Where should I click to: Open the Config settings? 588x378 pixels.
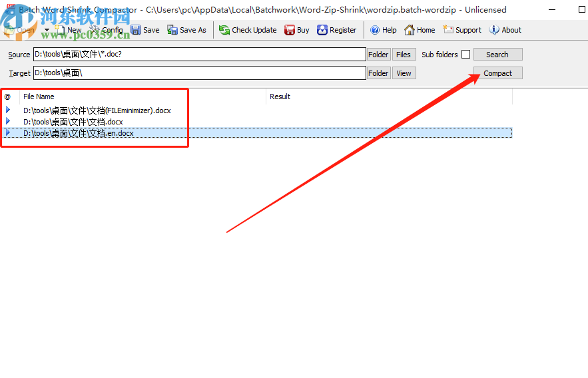[107, 30]
